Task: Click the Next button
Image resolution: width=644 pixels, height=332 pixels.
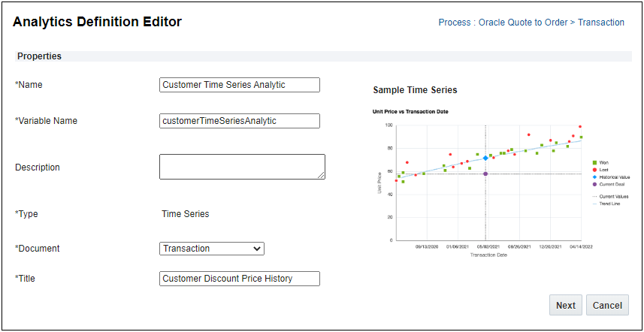Action: 565,305
